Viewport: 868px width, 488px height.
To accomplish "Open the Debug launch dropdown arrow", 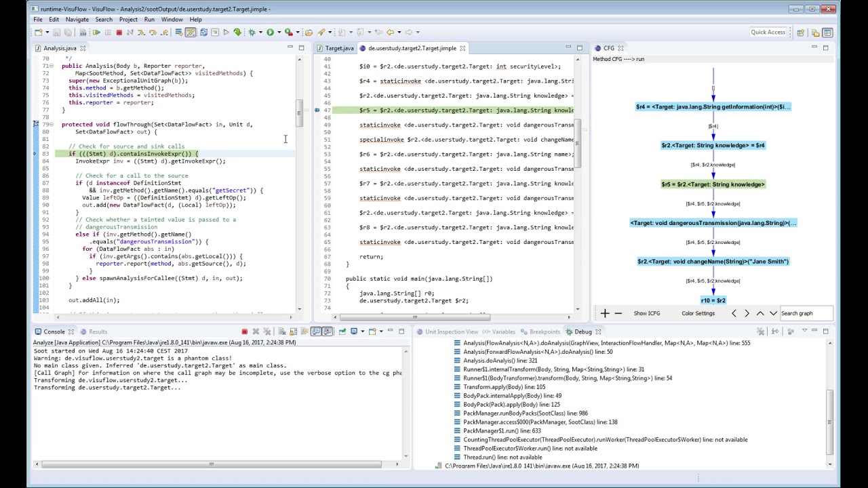I will pyautogui.click(x=260, y=32).
